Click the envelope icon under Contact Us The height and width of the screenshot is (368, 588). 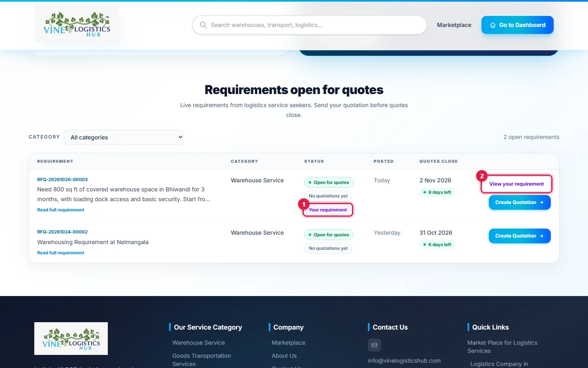374,345
